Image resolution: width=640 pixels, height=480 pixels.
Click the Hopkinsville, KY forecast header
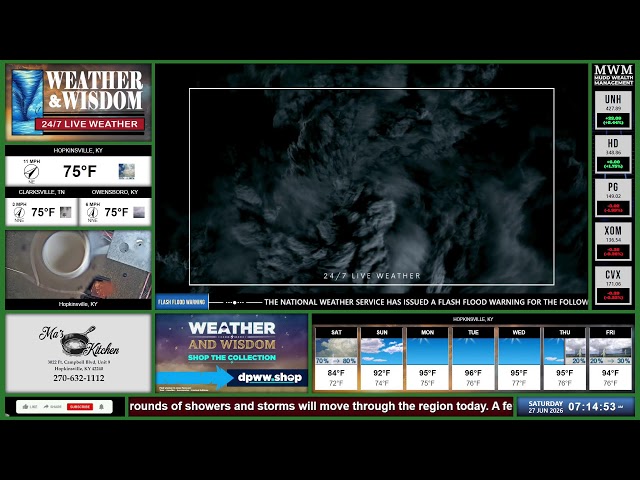[473, 319]
